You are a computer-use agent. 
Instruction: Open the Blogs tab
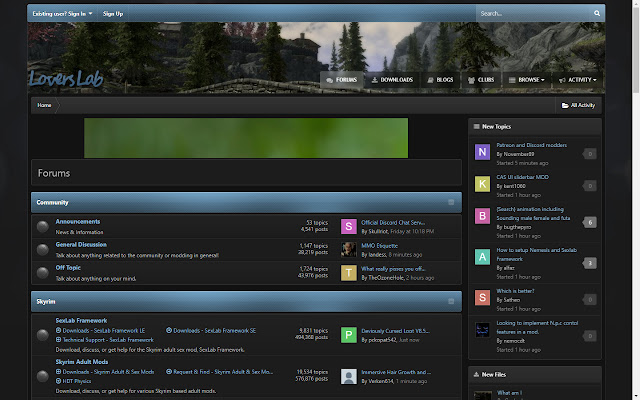tap(440, 80)
